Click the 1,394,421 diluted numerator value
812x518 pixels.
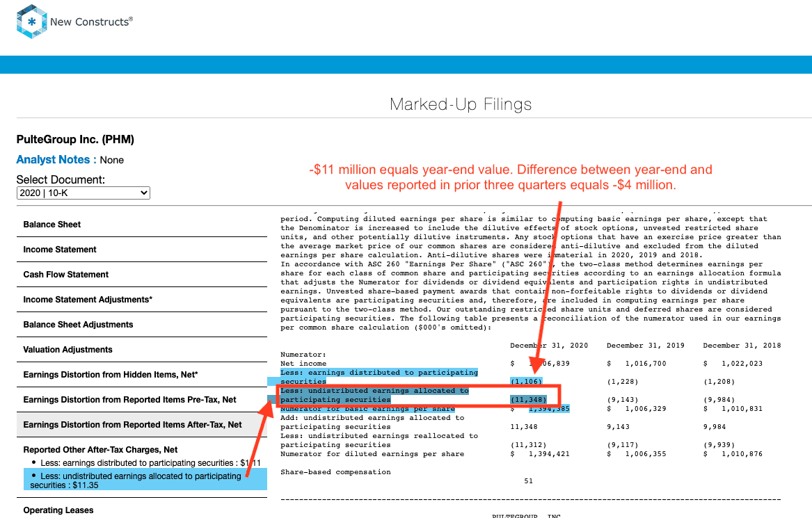549,454
